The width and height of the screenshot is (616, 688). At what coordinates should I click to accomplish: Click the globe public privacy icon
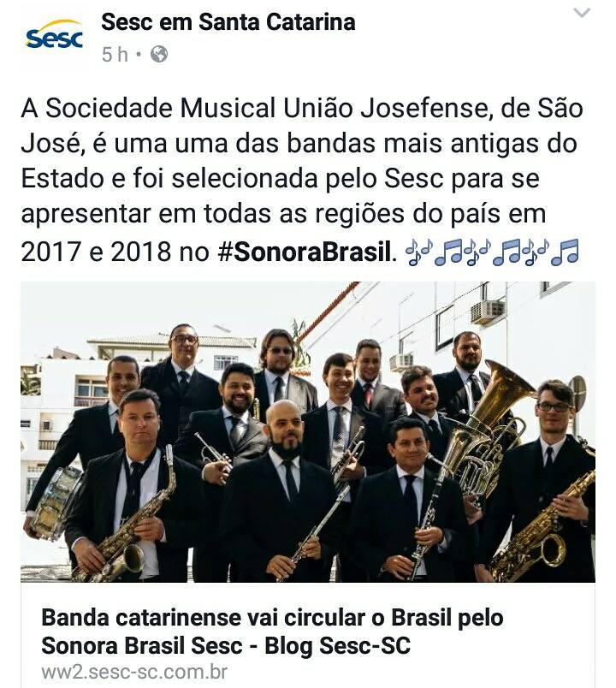(159, 55)
